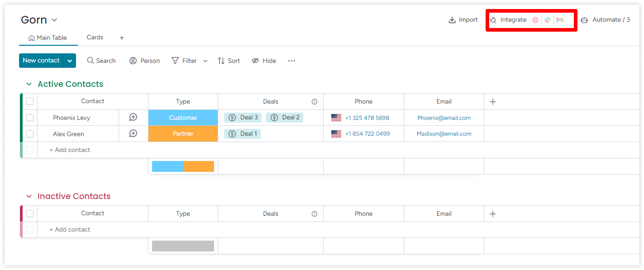Open the Gorn board name dropdown
Viewport: 644px width, 270px height.
[54, 20]
